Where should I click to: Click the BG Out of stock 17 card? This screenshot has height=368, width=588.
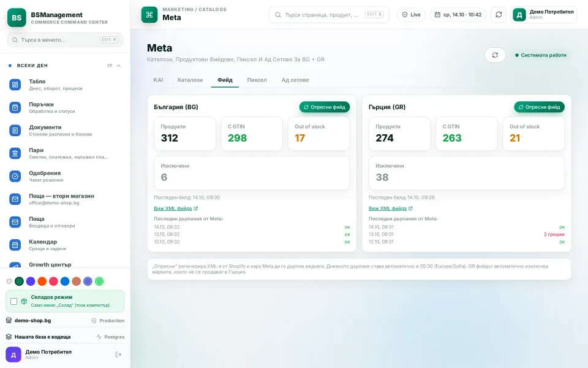[318, 134]
